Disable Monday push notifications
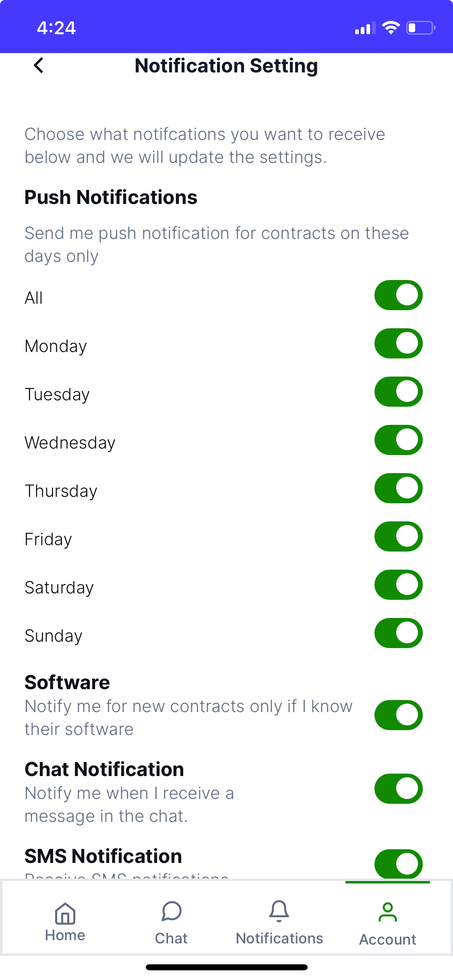The image size is (453, 980). (x=398, y=344)
